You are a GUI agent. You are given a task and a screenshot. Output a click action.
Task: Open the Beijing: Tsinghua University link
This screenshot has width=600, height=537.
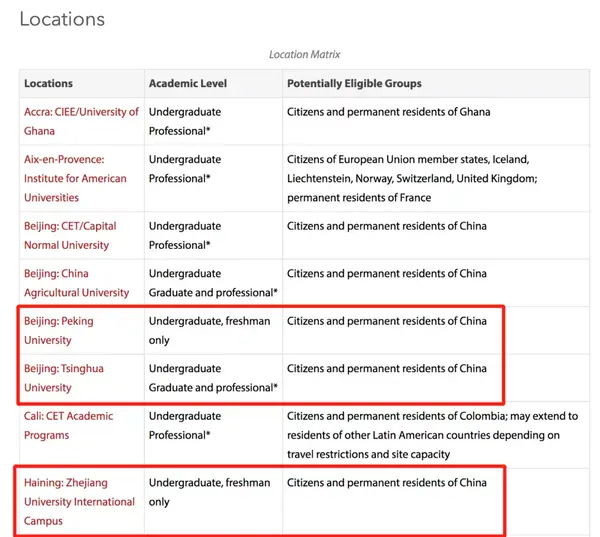tap(64, 378)
